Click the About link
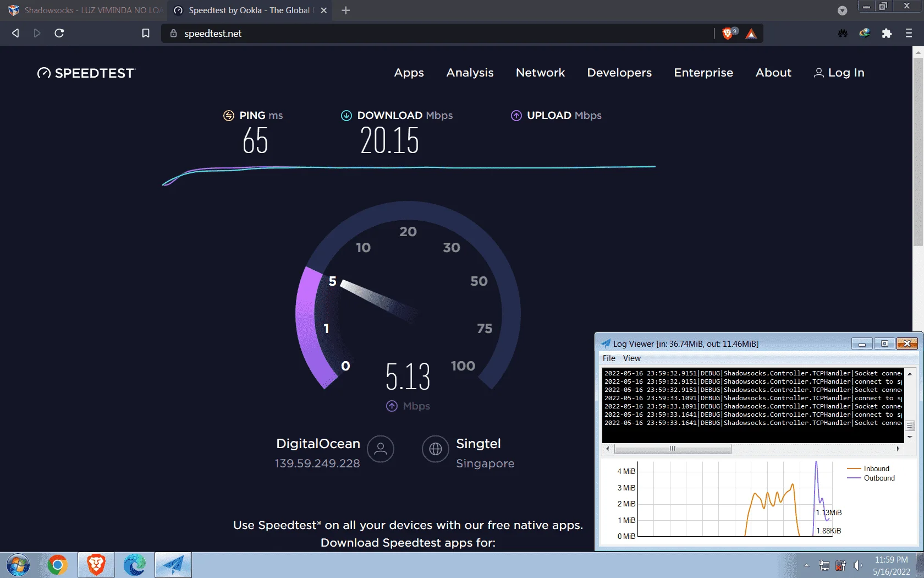 tap(773, 73)
